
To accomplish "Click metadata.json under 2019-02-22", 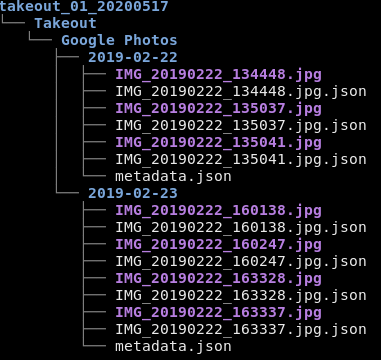I will [x=173, y=177].
